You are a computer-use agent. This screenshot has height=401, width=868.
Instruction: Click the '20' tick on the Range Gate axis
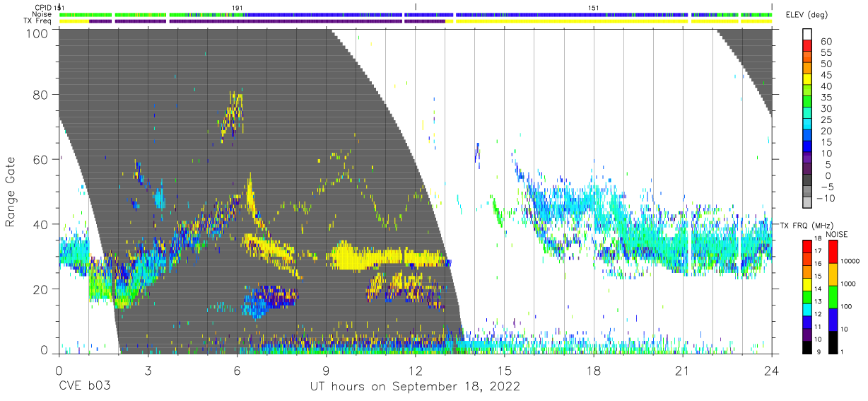tap(40, 289)
